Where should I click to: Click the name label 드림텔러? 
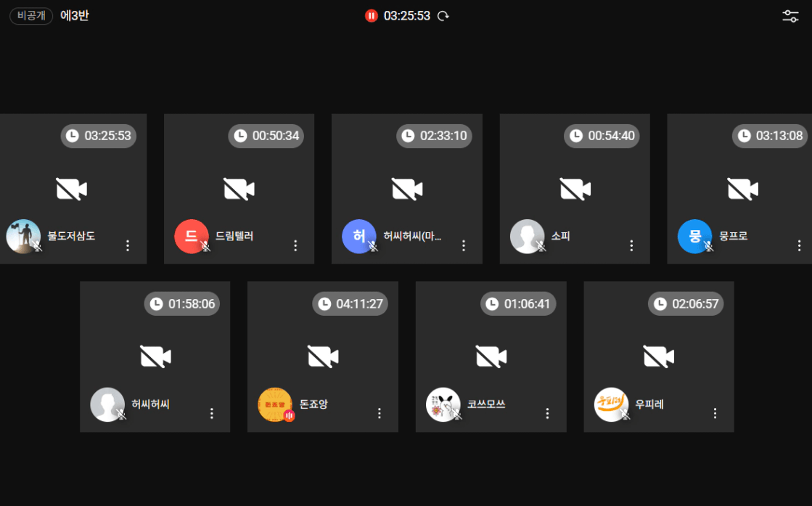pos(234,236)
